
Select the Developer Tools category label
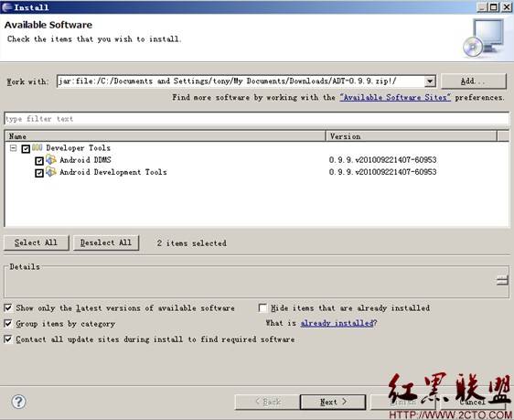coord(78,148)
